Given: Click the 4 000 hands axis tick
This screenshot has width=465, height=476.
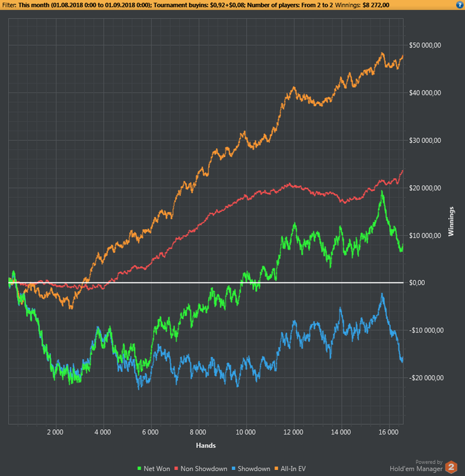Looking at the screenshot, I should 103,432.
